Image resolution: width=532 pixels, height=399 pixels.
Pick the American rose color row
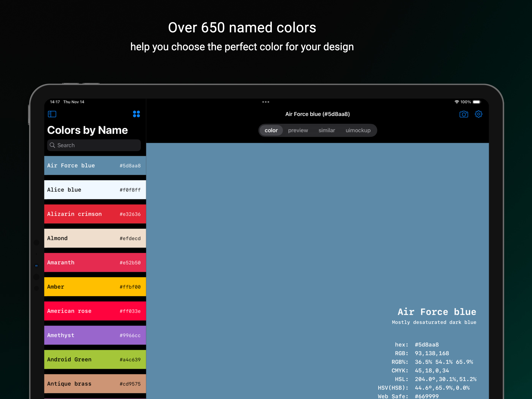point(95,311)
